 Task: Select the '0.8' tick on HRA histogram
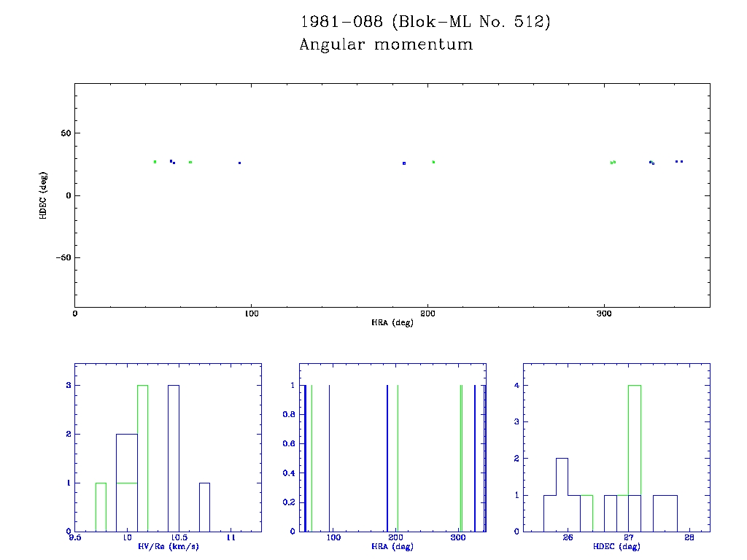pos(289,414)
